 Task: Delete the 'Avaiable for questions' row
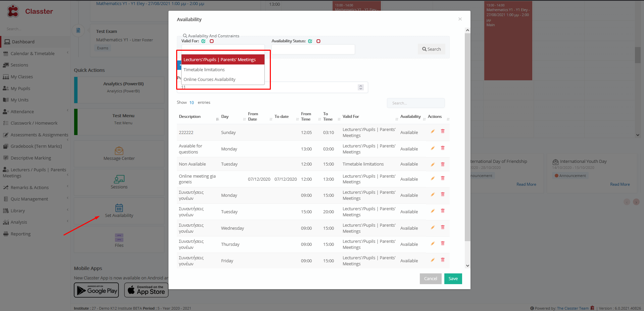click(443, 148)
